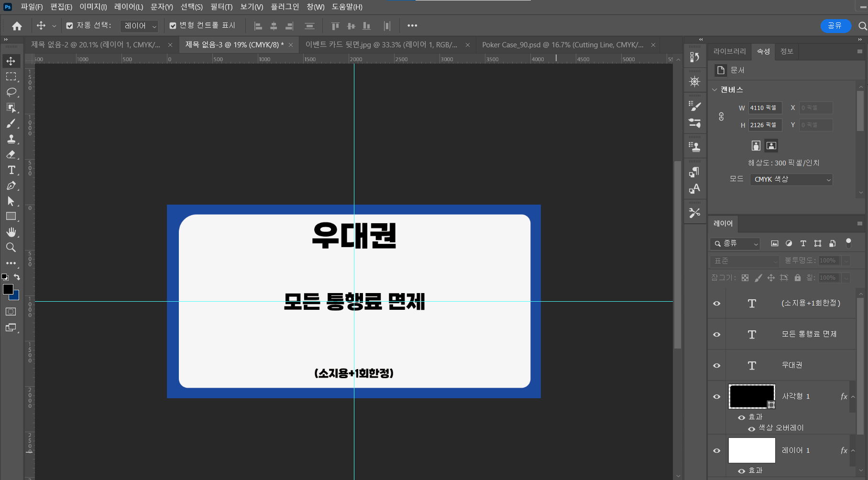The image size is (868, 480).
Task: Select the Lasso tool
Action: coord(11,92)
